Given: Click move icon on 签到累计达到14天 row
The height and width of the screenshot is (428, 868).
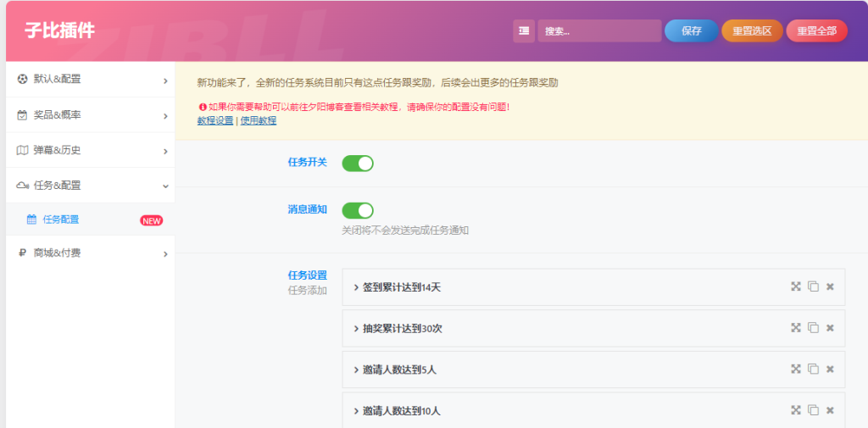Looking at the screenshot, I should [x=796, y=286].
